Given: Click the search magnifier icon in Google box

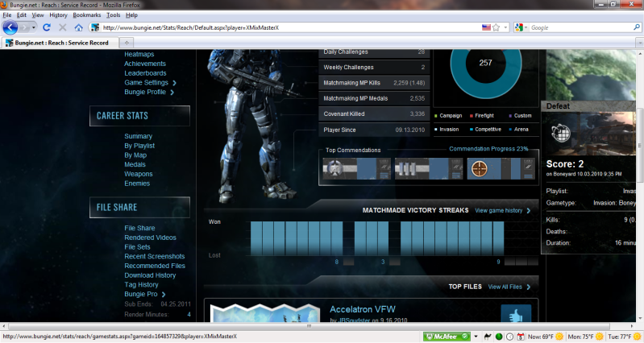Looking at the screenshot, I should (x=636, y=27).
